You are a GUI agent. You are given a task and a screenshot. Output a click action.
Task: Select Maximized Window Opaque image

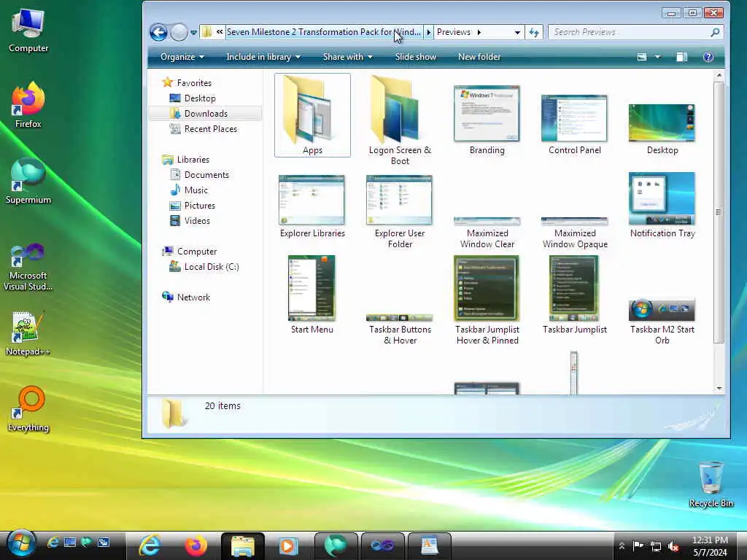[x=575, y=233]
